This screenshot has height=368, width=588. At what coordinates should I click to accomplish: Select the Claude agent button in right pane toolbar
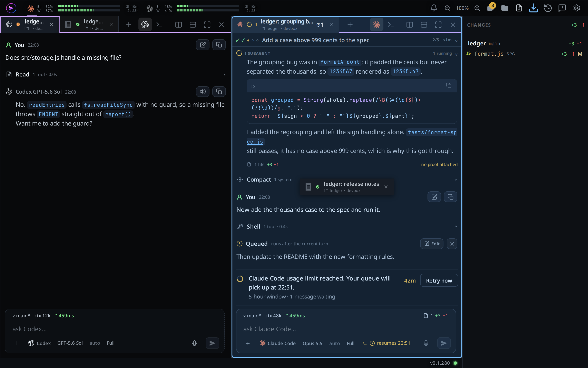tap(376, 25)
